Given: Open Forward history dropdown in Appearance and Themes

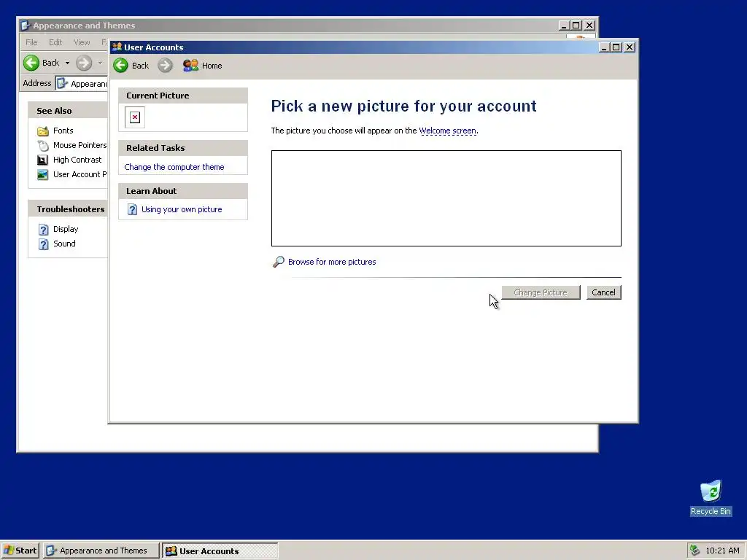Looking at the screenshot, I should (x=100, y=63).
